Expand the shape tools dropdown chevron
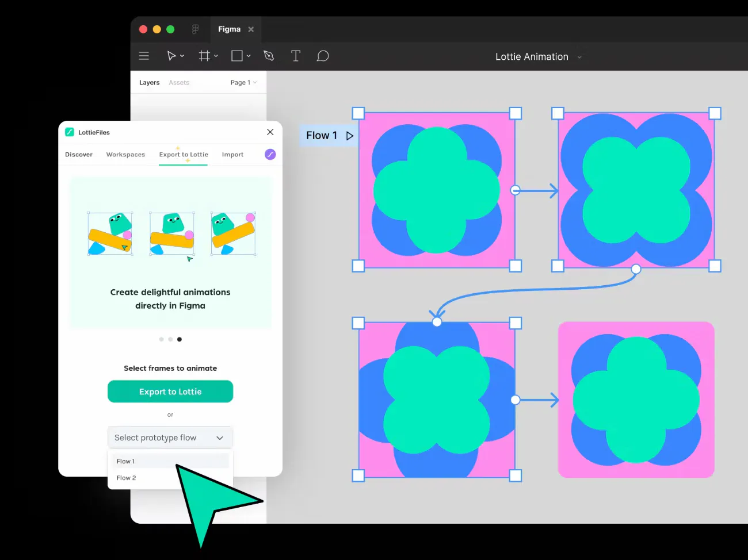This screenshot has height=560, width=748. point(249,56)
